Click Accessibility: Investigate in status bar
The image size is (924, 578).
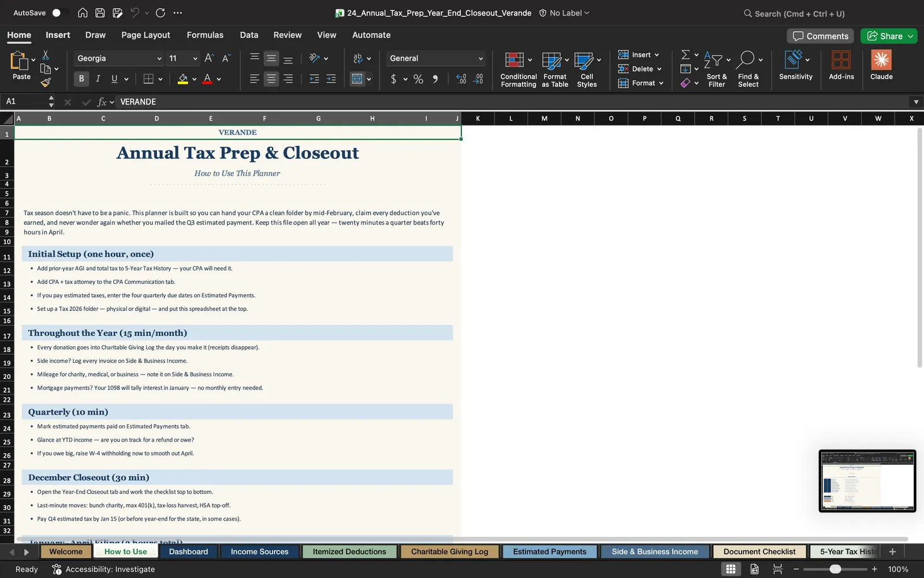click(103, 569)
